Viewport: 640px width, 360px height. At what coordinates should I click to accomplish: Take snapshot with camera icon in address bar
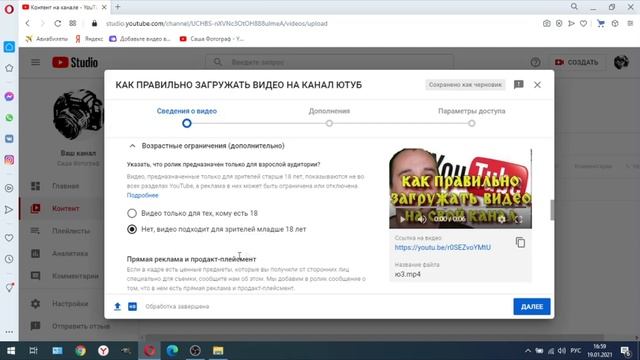pyautogui.click(x=547, y=24)
